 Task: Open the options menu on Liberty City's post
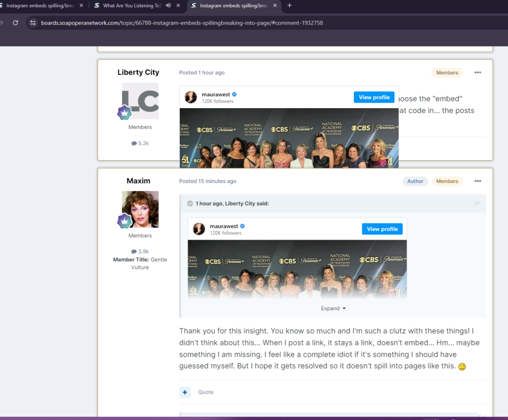(x=477, y=73)
